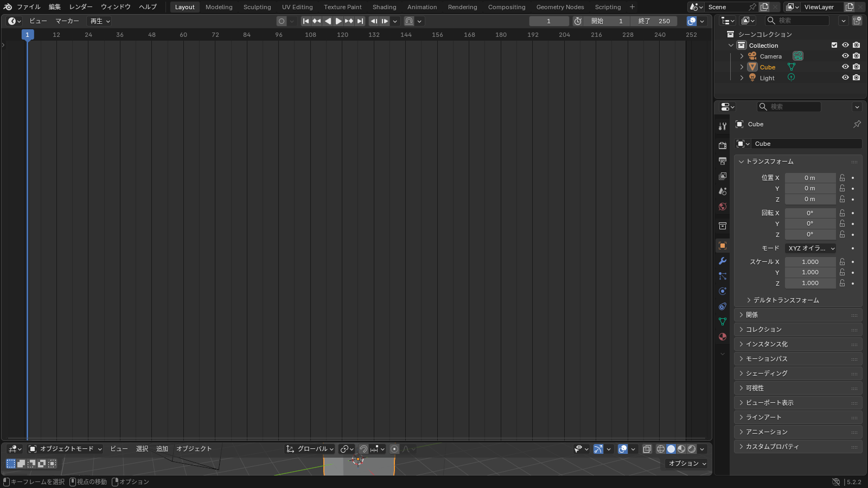Switch to the Shading workspace tab

tap(384, 7)
